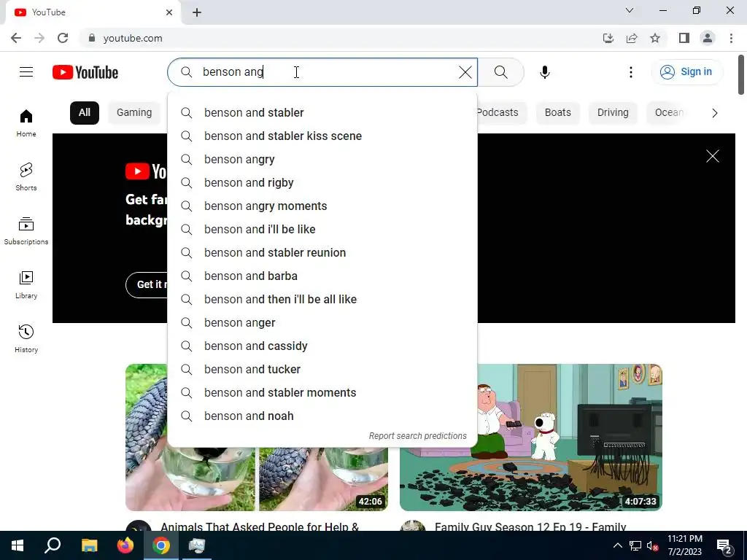Click the Sign in button
The image size is (747, 560).
[x=686, y=72]
